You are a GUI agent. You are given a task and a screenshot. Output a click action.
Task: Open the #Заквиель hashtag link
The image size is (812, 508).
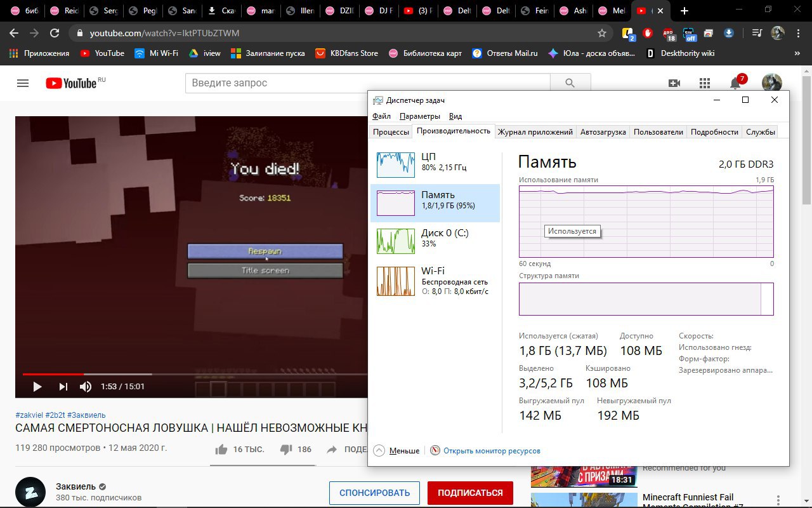(86, 415)
